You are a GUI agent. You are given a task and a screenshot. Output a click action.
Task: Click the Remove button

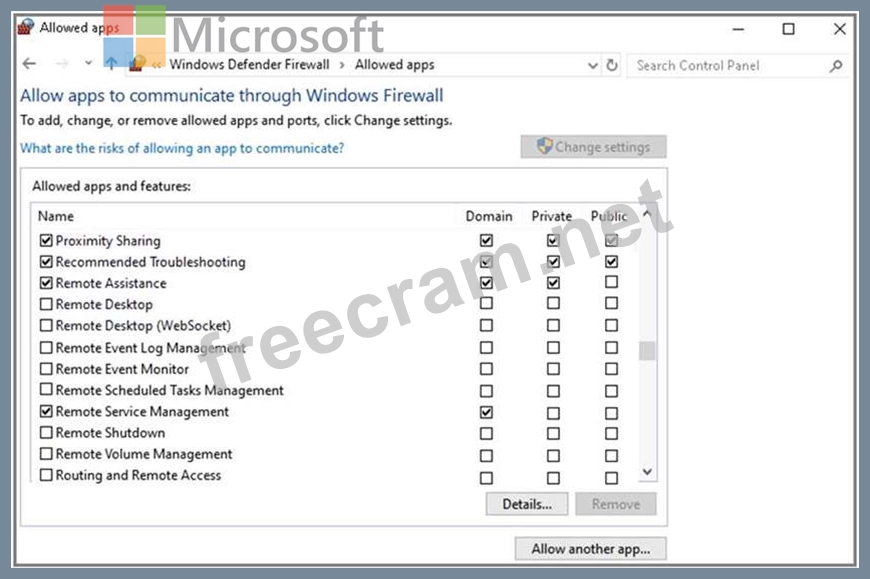point(616,504)
